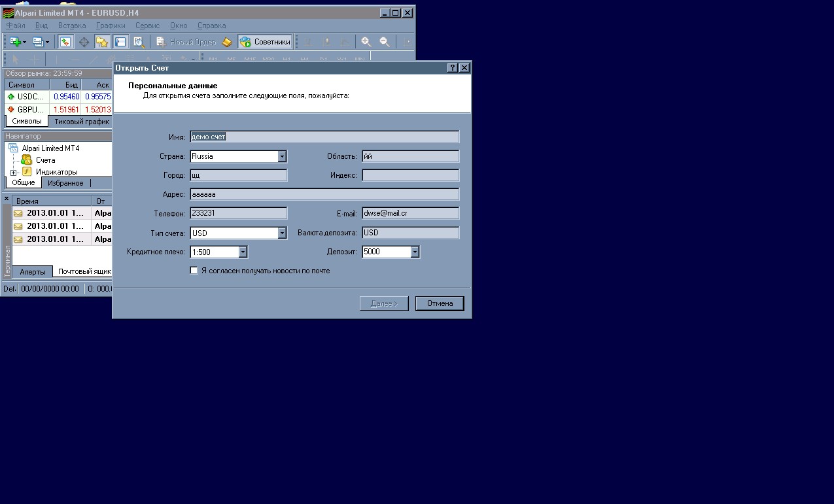834x504 pixels.
Task: Click the Новый Ордер toolbar button
Action: tap(186, 42)
